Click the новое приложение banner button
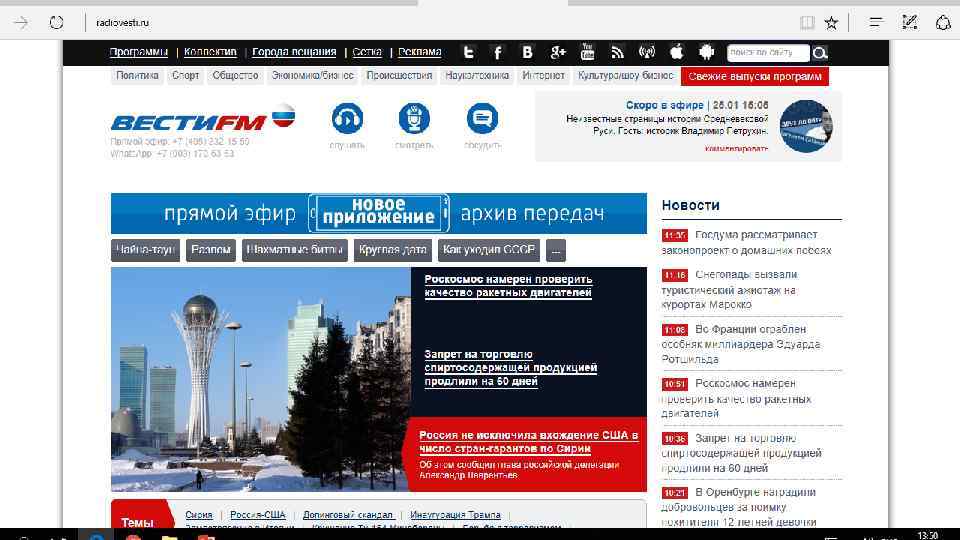960x540 pixels. tap(378, 213)
